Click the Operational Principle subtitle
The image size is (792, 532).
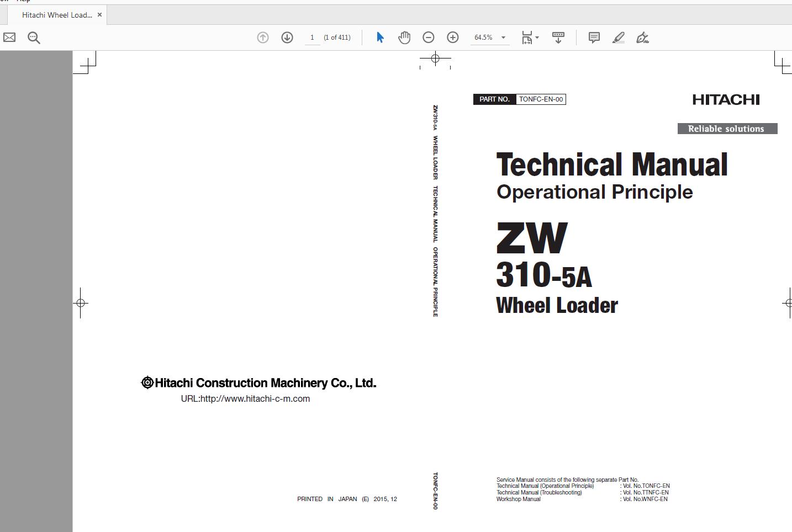(x=595, y=192)
